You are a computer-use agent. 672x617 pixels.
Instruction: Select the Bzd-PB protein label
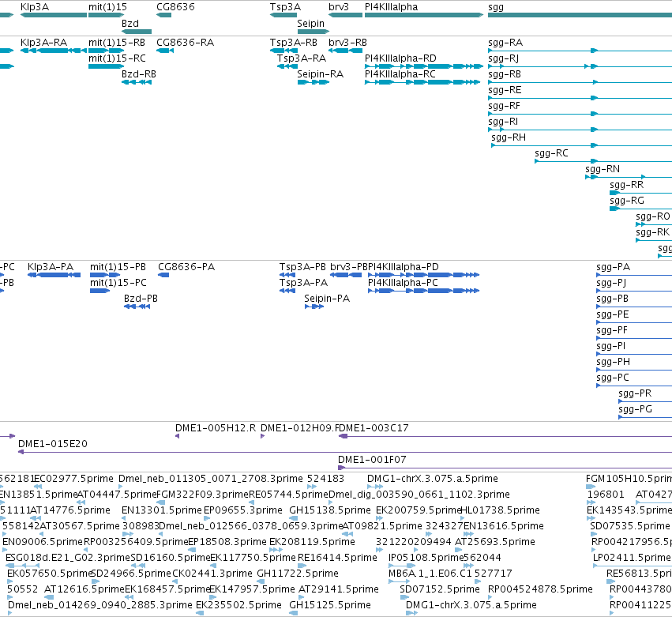coord(141,299)
